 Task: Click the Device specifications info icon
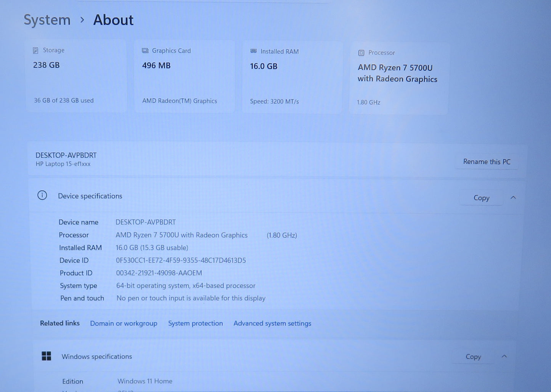tap(42, 195)
